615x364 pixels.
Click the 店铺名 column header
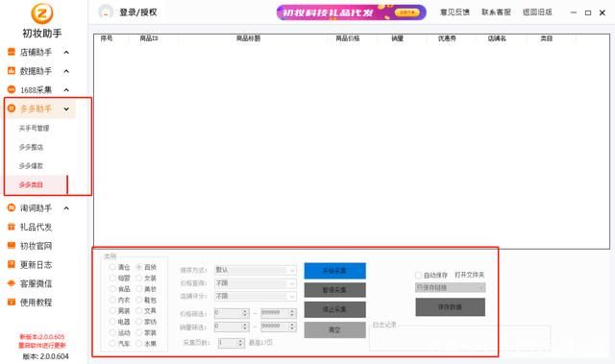(x=497, y=38)
